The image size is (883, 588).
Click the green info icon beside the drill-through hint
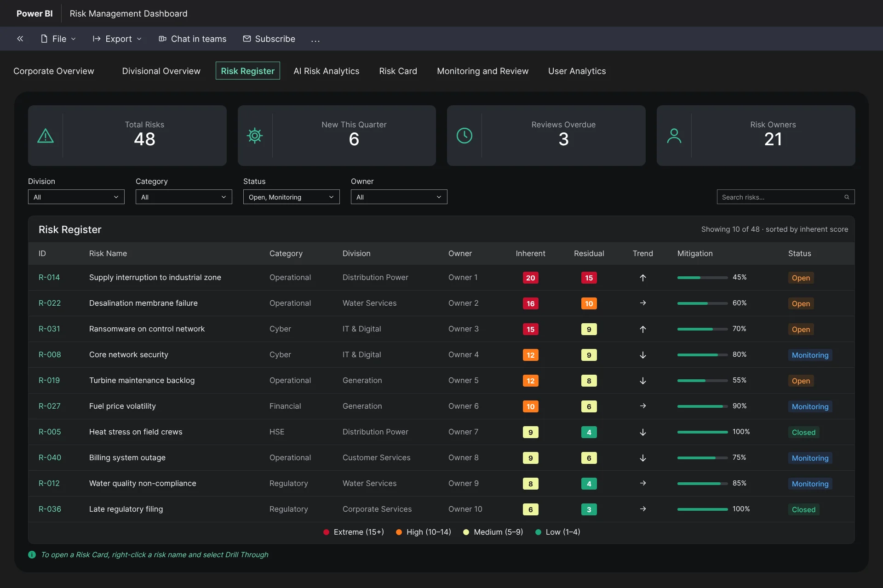pyautogui.click(x=32, y=554)
